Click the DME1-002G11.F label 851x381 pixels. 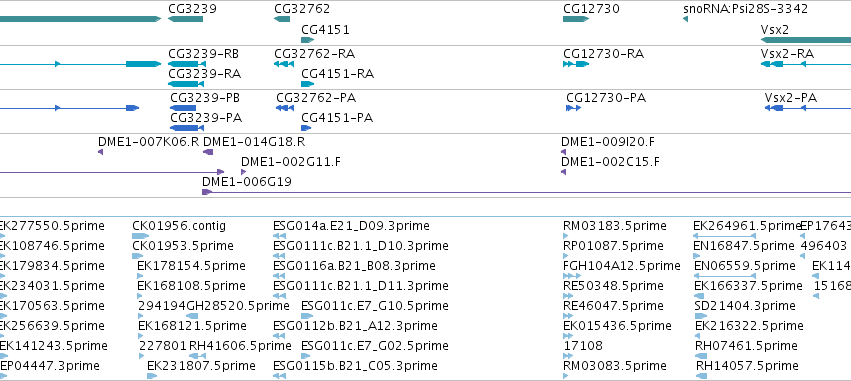(291, 162)
